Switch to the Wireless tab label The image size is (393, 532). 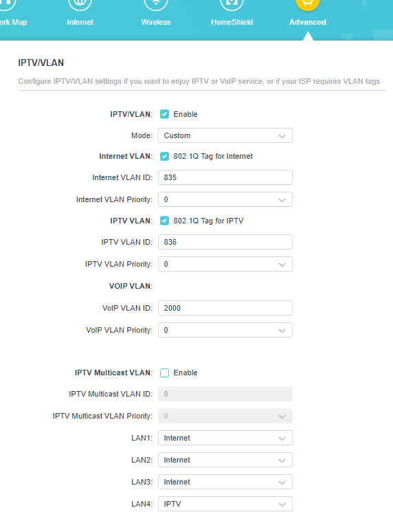[x=156, y=22]
